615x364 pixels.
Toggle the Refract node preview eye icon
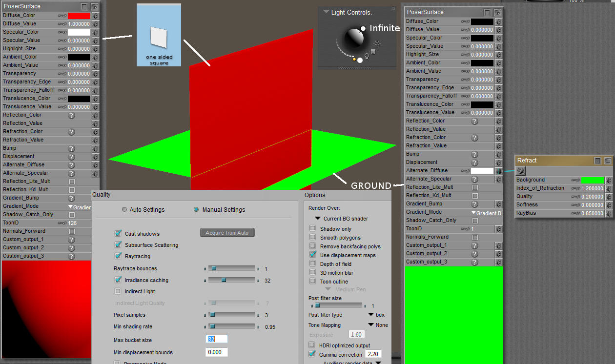[608, 161]
